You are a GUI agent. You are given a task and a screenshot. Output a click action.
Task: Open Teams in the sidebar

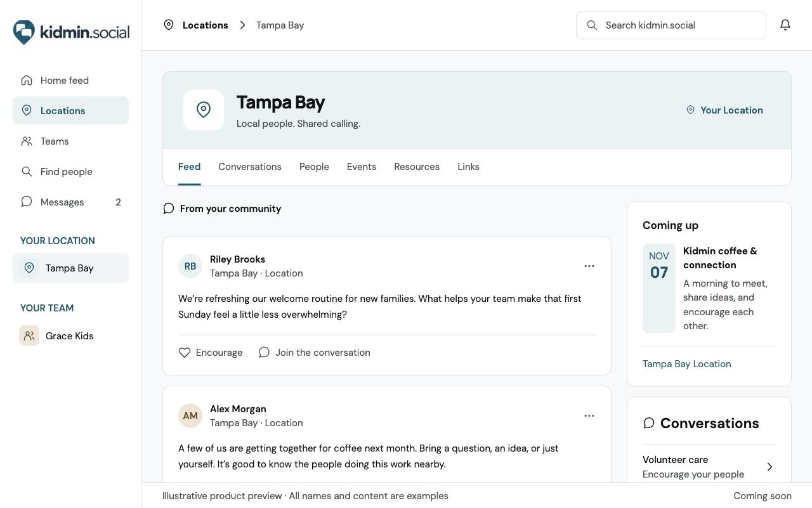pos(70,141)
